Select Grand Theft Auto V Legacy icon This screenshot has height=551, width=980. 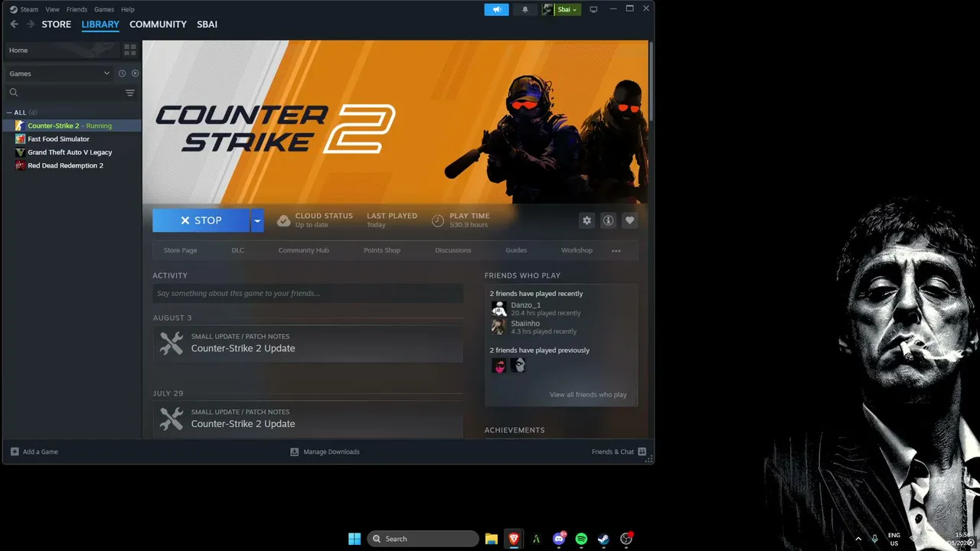coord(21,152)
